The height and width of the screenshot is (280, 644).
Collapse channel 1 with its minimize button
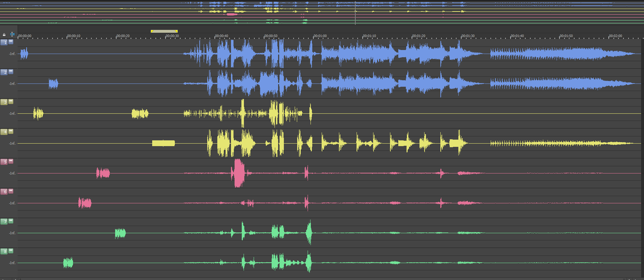coord(11,42)
